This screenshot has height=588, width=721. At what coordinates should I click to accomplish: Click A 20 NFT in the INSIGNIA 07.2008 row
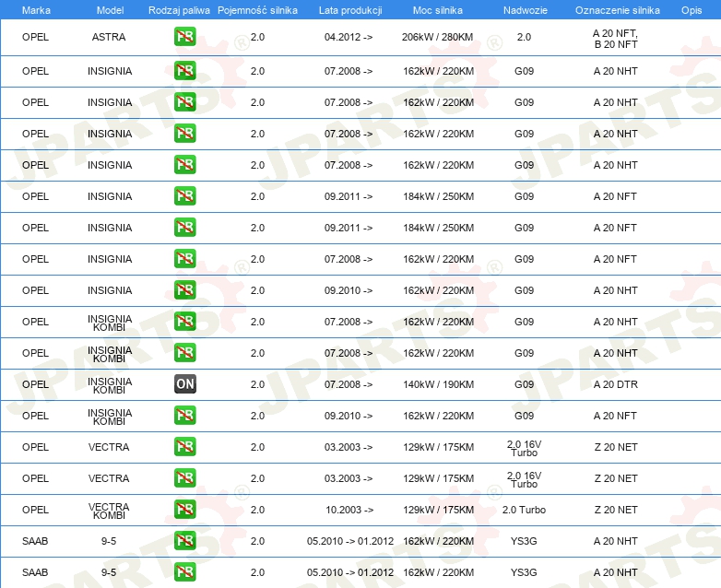(615, 259)
